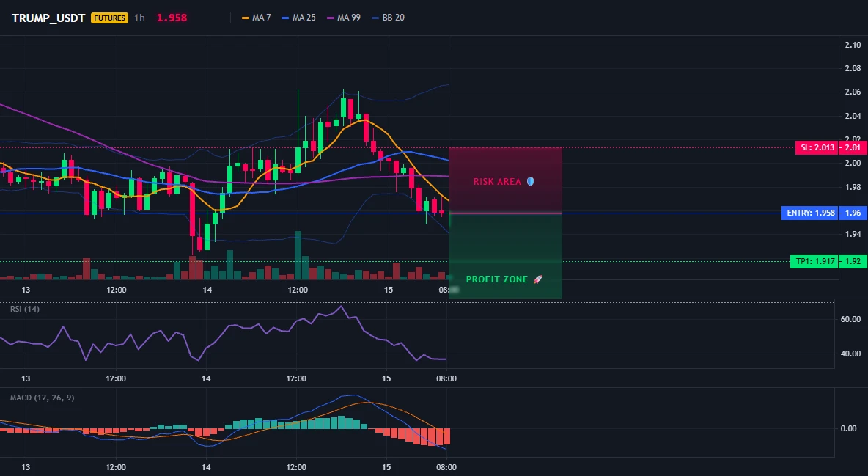Click the 15 date label on RSI time axis
This screenshot has width=868, height=476.
click(386, 378)
